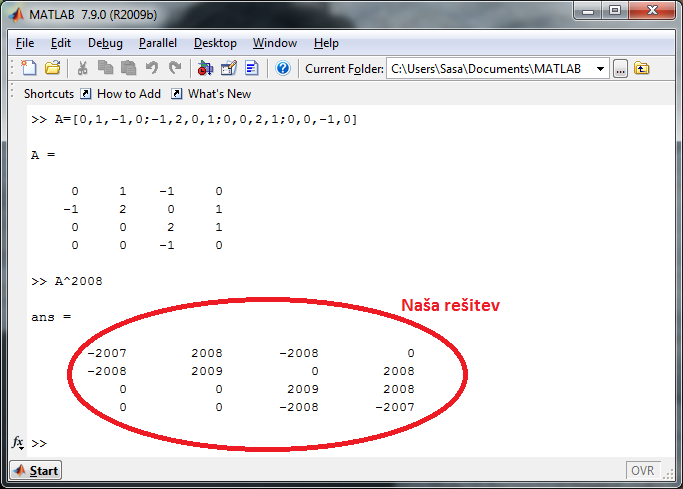Click the Start button
683x489 pixels.
[36, 471]
